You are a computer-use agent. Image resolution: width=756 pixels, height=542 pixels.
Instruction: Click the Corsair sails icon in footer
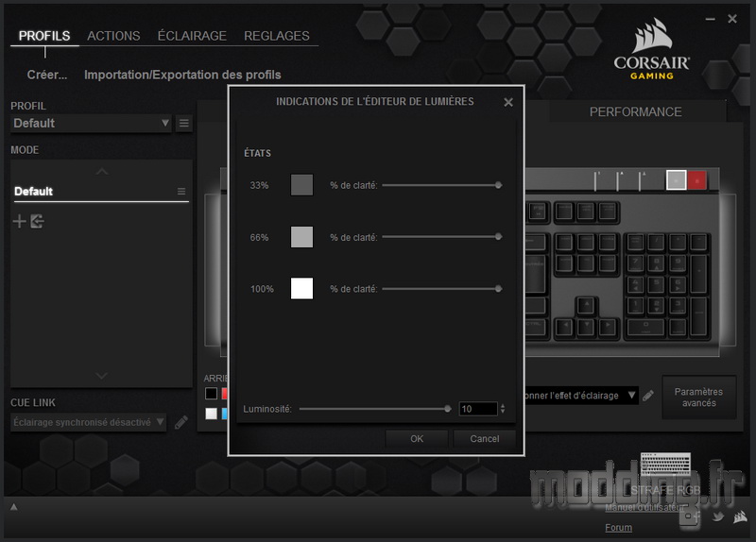pyautogui.click(x=741, y=517)
